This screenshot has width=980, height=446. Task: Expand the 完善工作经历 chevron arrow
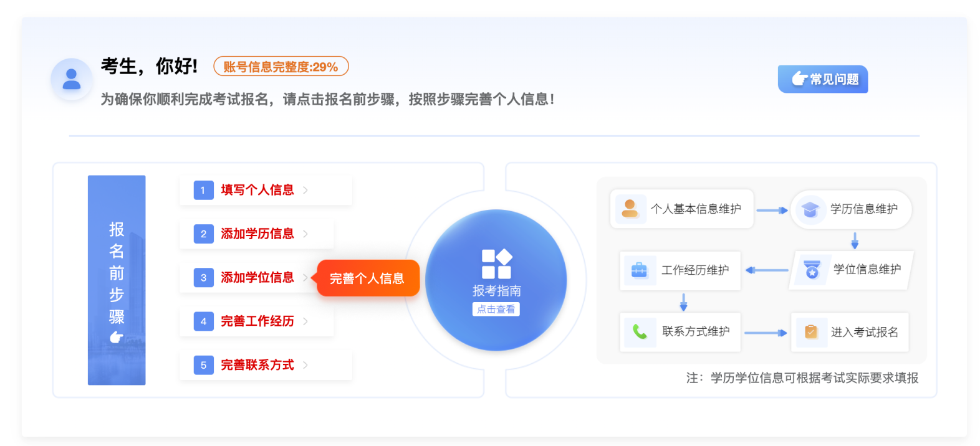(305, 321)
